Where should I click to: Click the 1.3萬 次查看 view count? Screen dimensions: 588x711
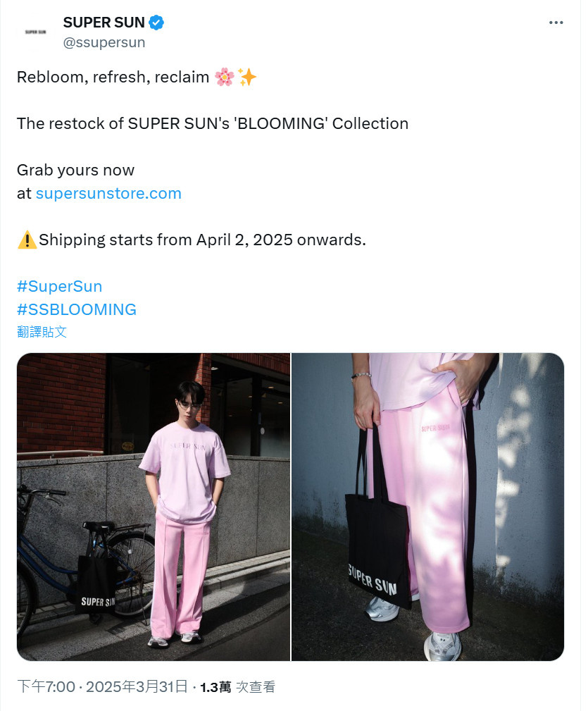click(238, 687)
